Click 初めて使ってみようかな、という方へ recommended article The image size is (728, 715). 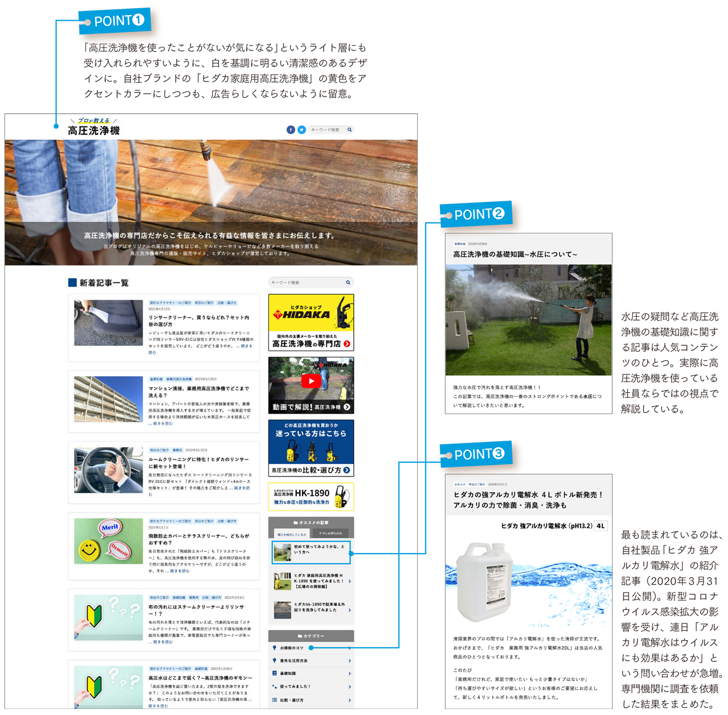311,553
